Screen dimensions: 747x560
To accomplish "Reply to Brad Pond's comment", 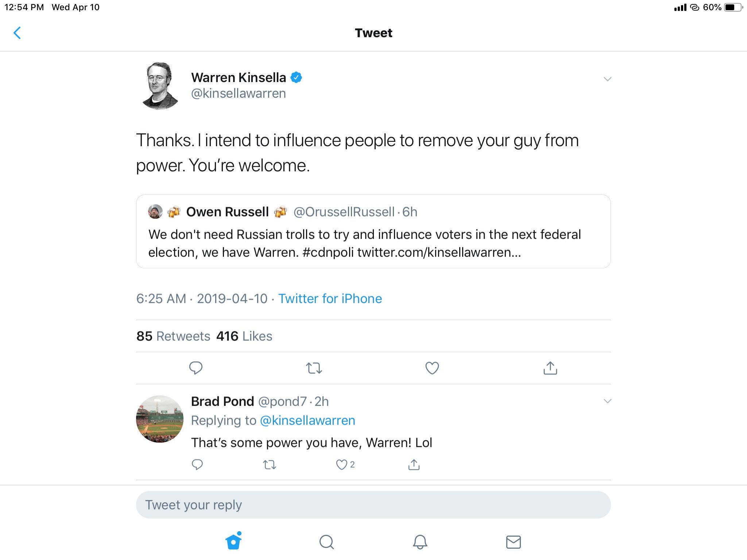I will [197, 464].
